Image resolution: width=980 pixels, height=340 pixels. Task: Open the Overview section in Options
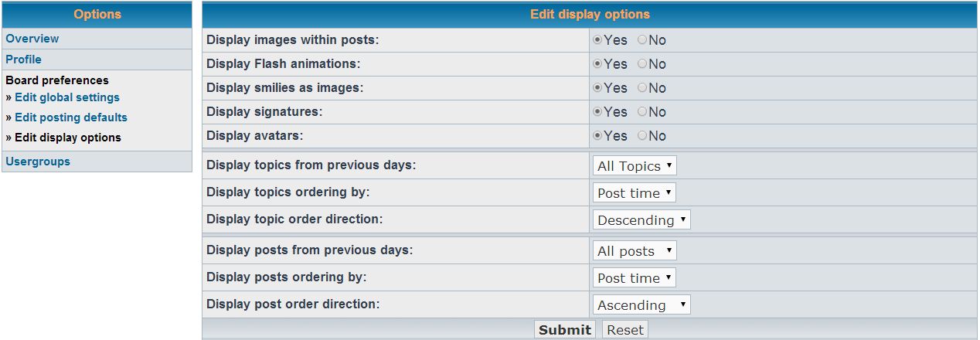(x=32, y=39)
